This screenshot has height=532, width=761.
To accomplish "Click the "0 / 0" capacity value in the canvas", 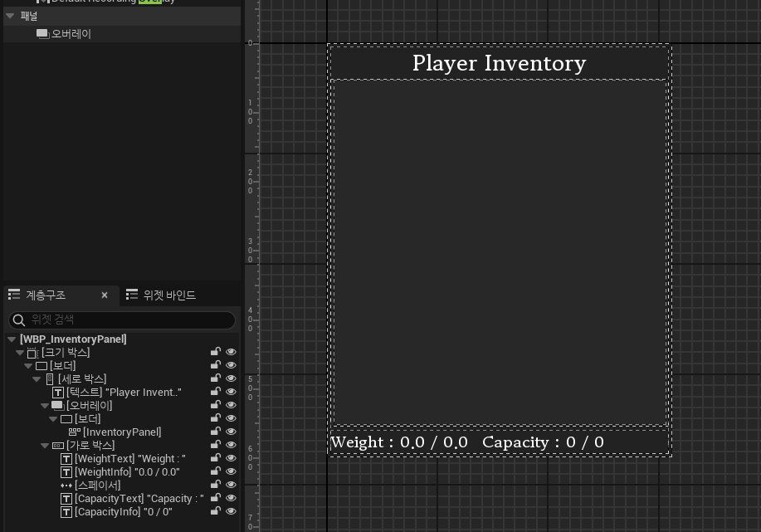I will (x=585, y=442).
